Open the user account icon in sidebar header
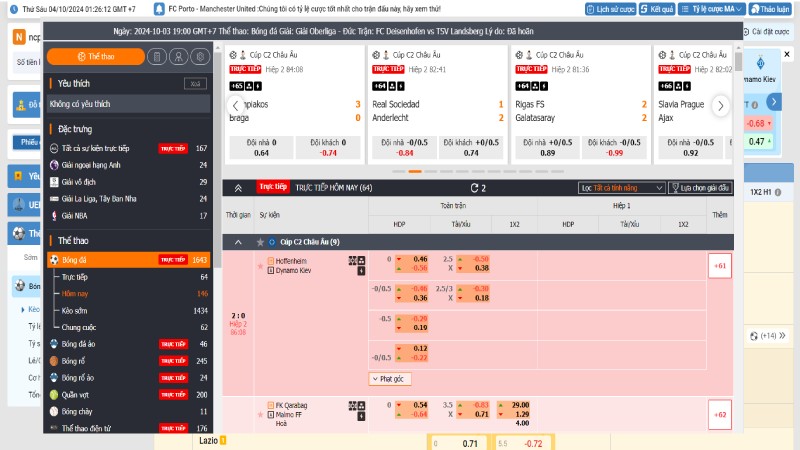 coord(179,57)
